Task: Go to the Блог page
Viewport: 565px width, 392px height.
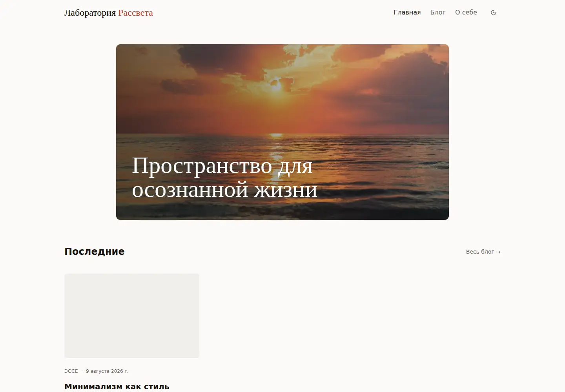Action: (438, 13)
